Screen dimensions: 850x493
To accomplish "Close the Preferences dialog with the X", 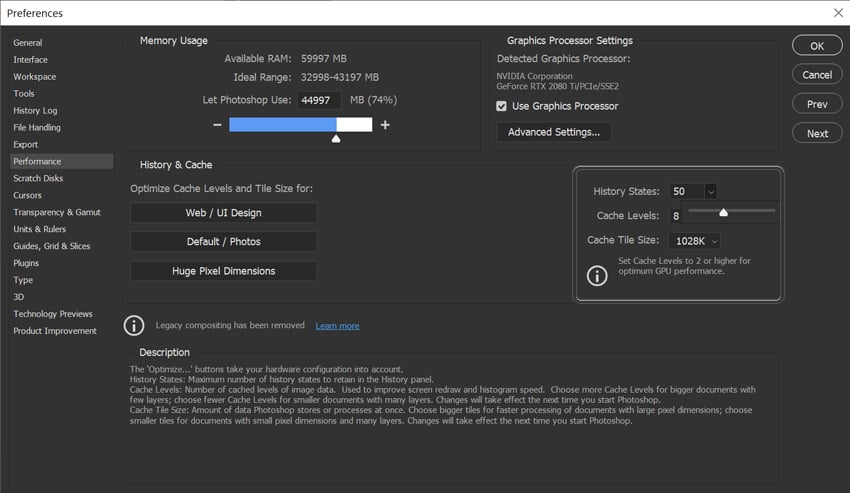I will (838, 13).
